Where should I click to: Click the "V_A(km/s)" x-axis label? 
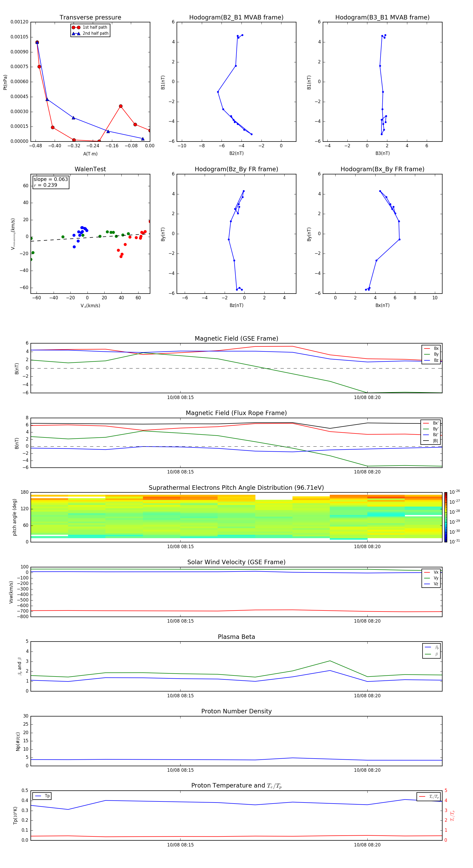pos(90,306)
